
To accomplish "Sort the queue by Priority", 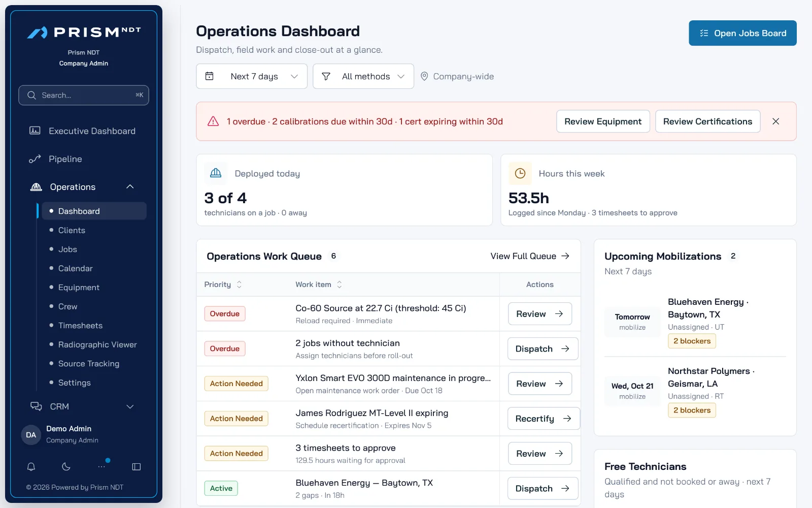I will pos(223,284).
